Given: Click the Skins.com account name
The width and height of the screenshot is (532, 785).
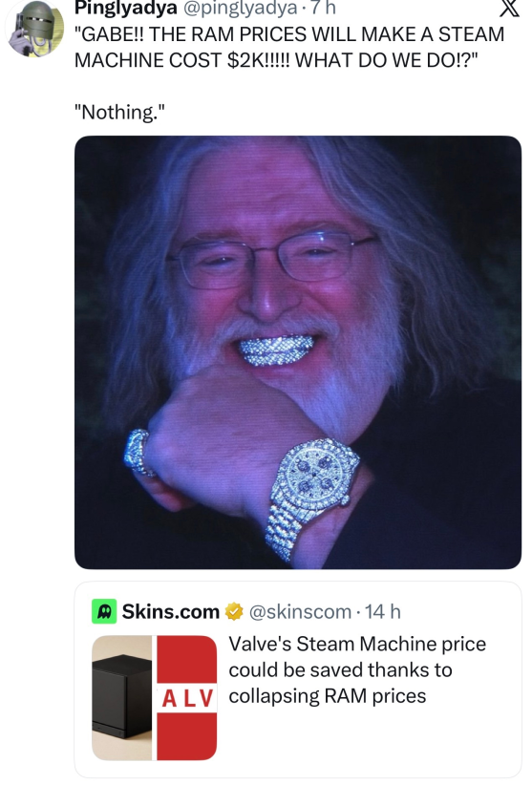Looking at the screenshot, I should coord(171,612).
